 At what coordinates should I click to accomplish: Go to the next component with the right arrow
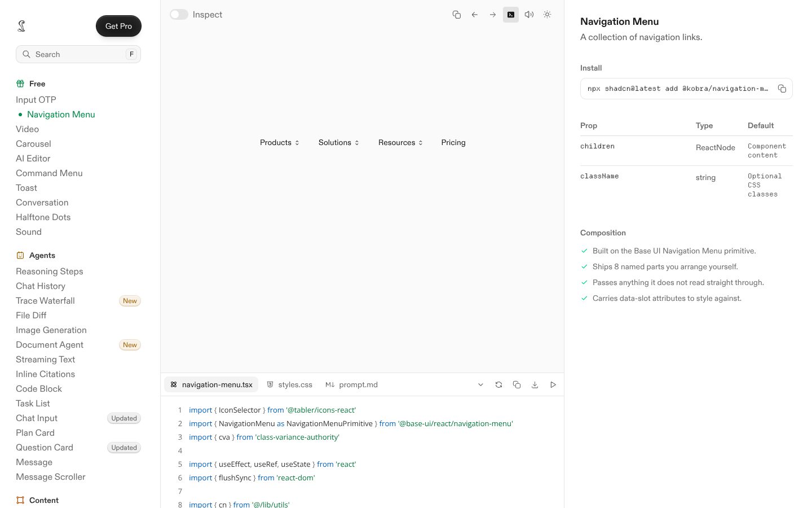tap(493, 15)
